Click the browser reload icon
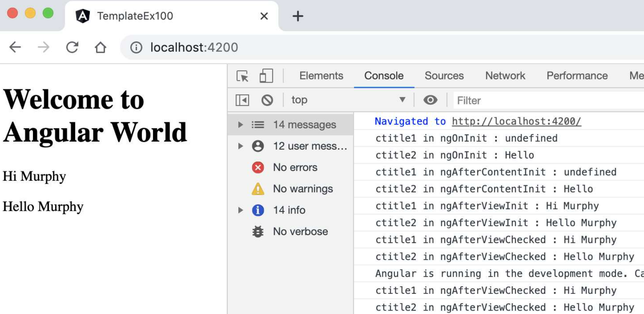This screenshot has width=644, height=314. coord(72,47)
